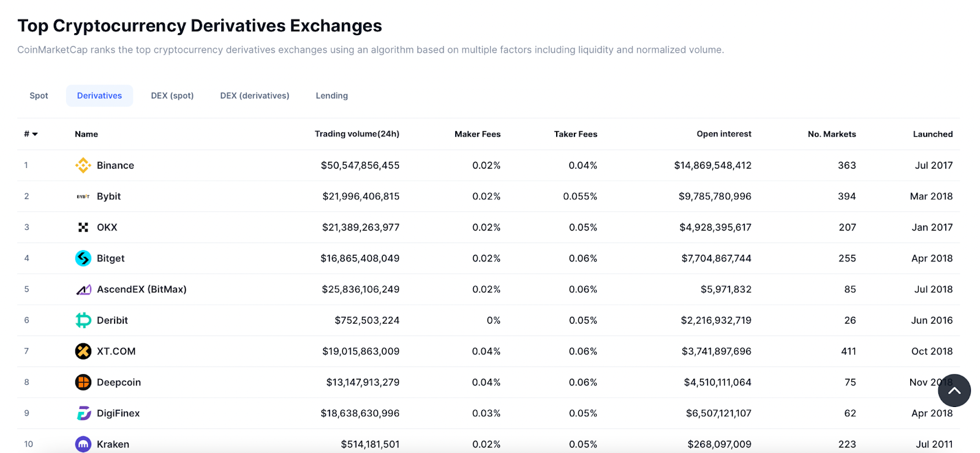
Task: Open the Bitget exchange link
Action: 111,258
